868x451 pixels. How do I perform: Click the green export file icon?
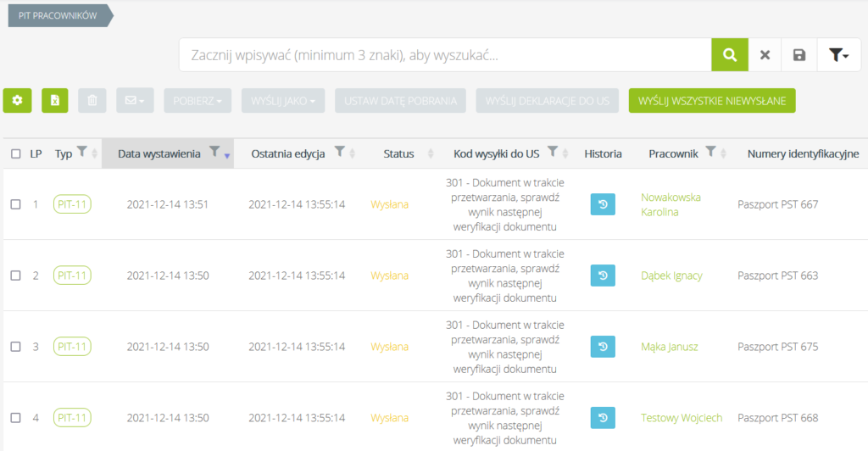(x=54, y=101)
